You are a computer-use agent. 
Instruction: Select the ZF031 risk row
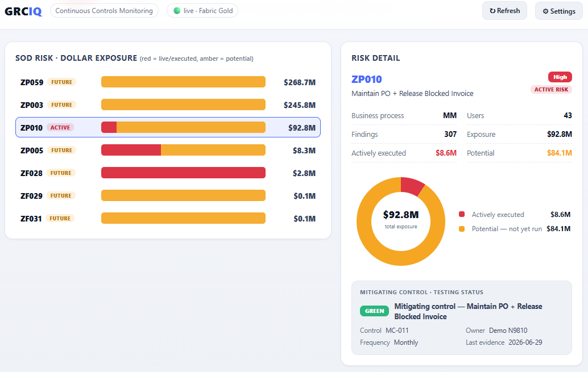[168, 219]
